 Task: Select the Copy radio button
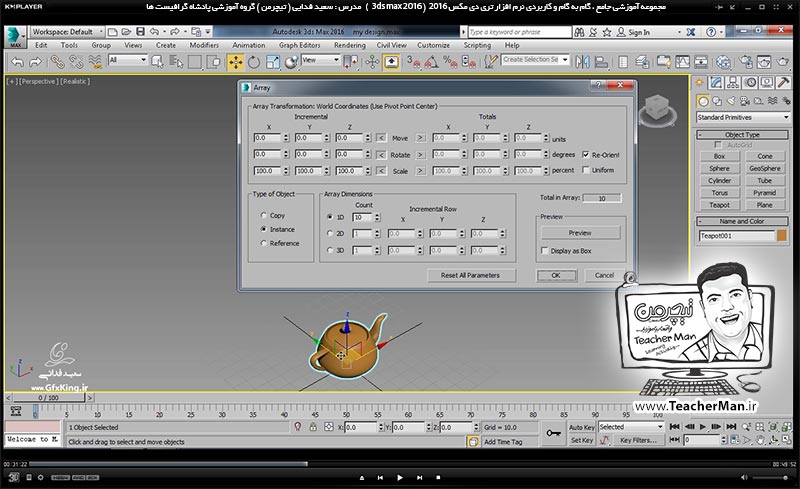coord(263,215)
